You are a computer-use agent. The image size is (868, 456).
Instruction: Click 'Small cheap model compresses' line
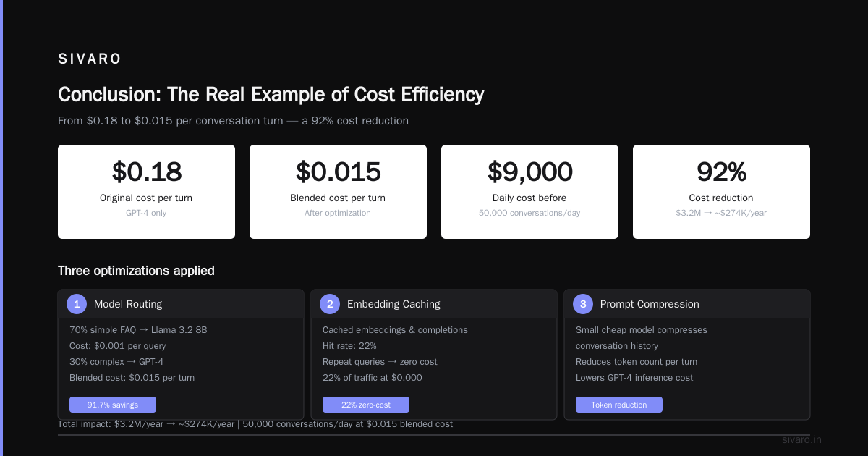coord(642,330)
